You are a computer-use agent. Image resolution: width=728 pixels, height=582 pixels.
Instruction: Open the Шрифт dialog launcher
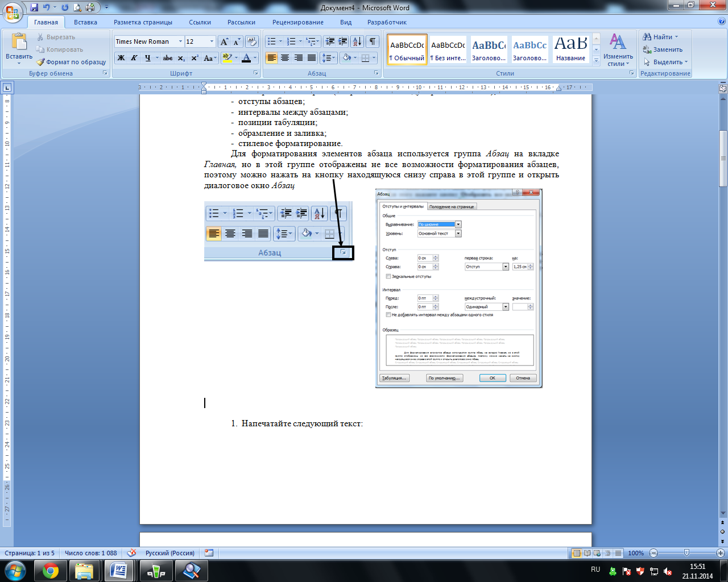255,73
